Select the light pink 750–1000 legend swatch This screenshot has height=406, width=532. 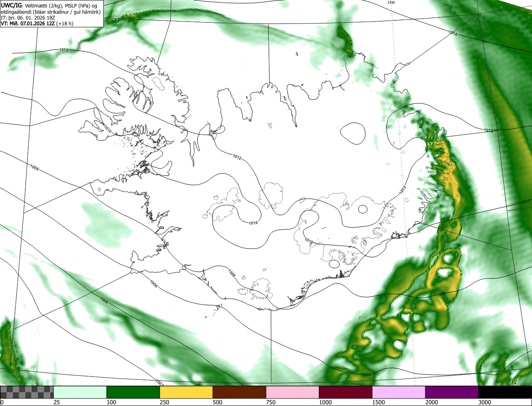click(293, 392)
